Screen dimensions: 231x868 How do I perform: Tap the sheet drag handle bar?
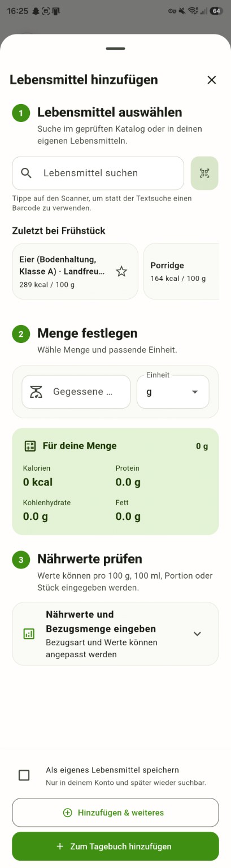(115, 49)
